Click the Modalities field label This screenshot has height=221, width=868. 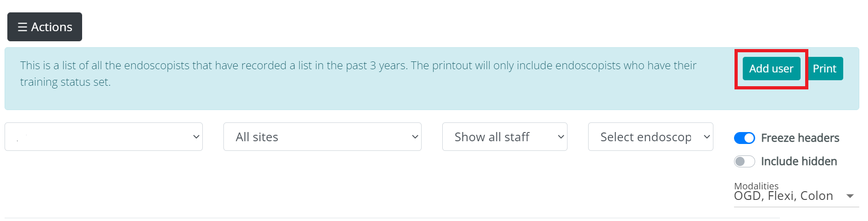click(x=756, y=186)
